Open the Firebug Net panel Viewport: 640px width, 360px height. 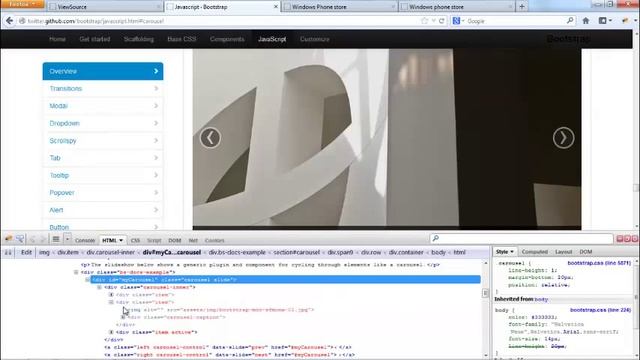193,240
